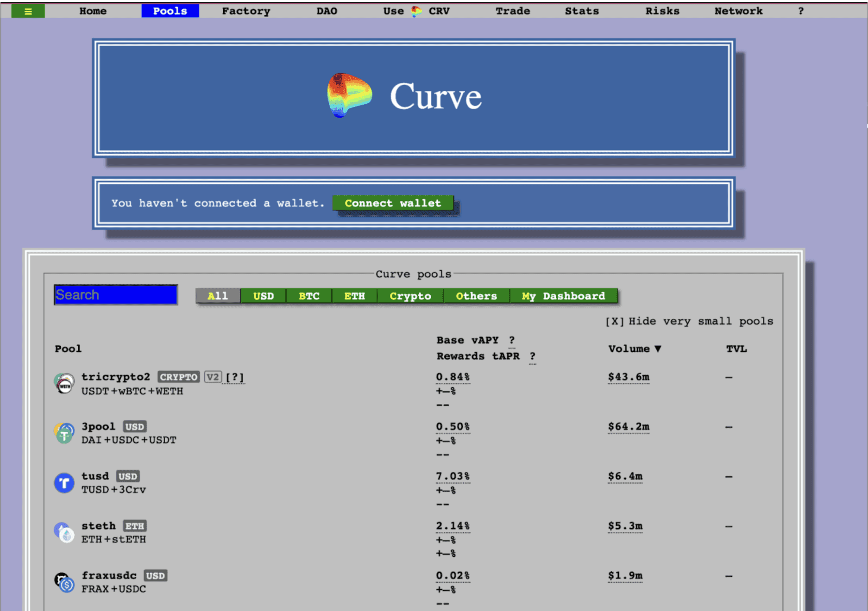Filter pools by USD tab
868x611 pixels.
[x=264, y=296]
